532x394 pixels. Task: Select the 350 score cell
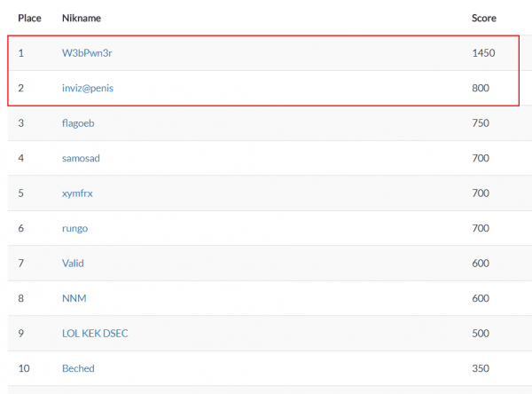[x=481, y=368]
